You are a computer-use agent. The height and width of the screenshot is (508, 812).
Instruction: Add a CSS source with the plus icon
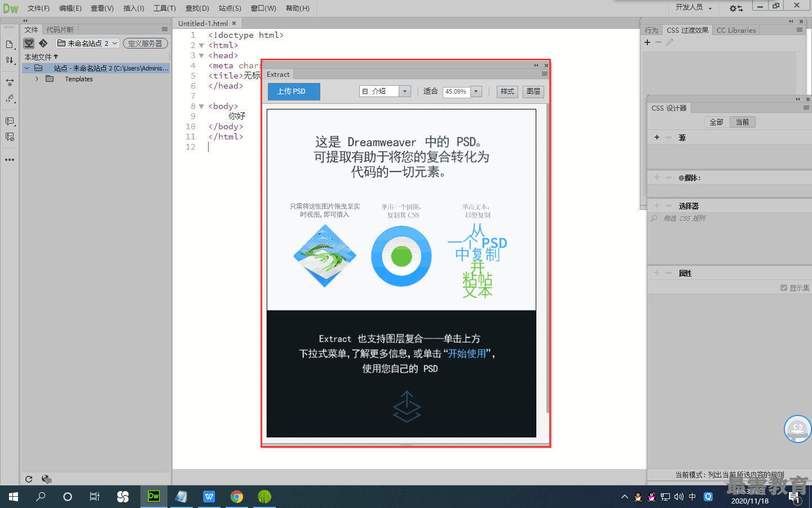[x=657, y=137]
